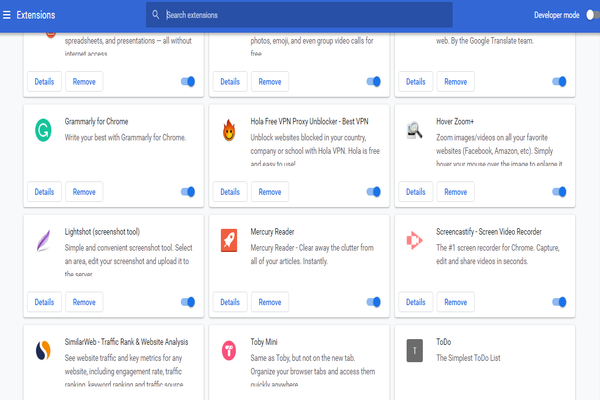Open Details for Lightshot
The image size is (600, 400).
[x=44, y=302]
